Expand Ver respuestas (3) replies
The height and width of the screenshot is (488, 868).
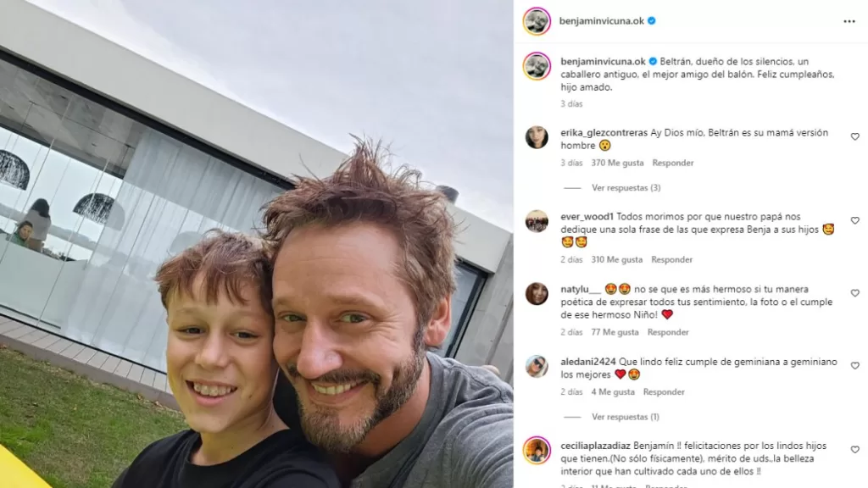click(x=626, y=188)
